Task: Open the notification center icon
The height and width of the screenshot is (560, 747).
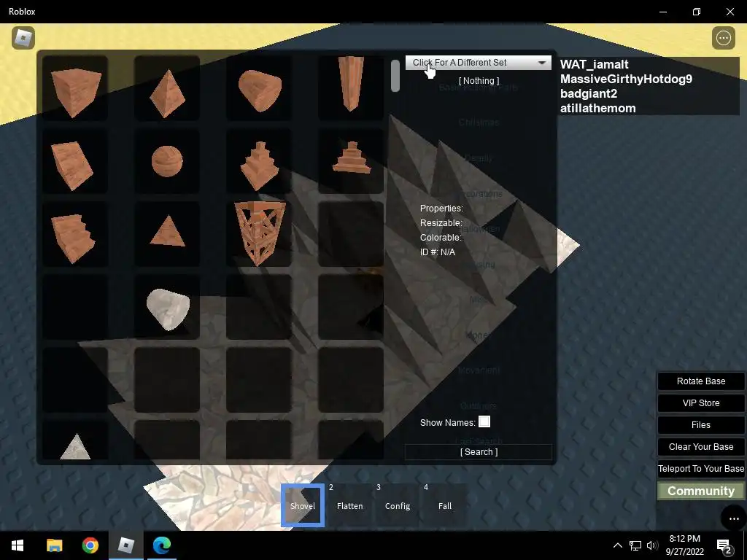Action: pyautogui.click(x=724, y=545)
